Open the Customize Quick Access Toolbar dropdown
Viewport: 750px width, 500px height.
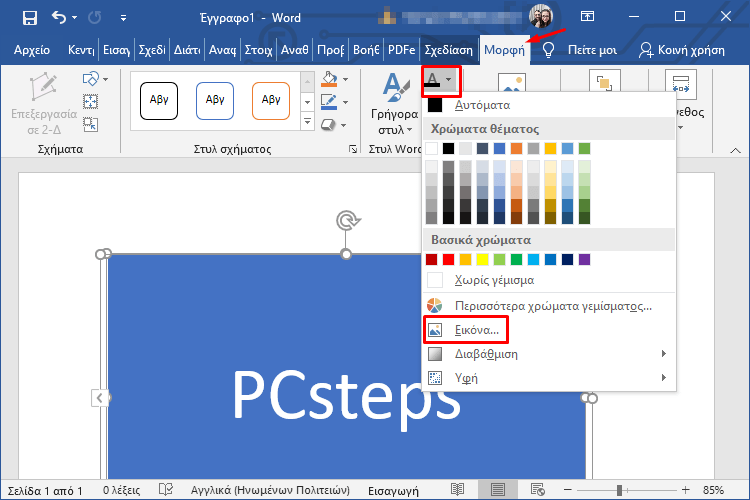123,18
